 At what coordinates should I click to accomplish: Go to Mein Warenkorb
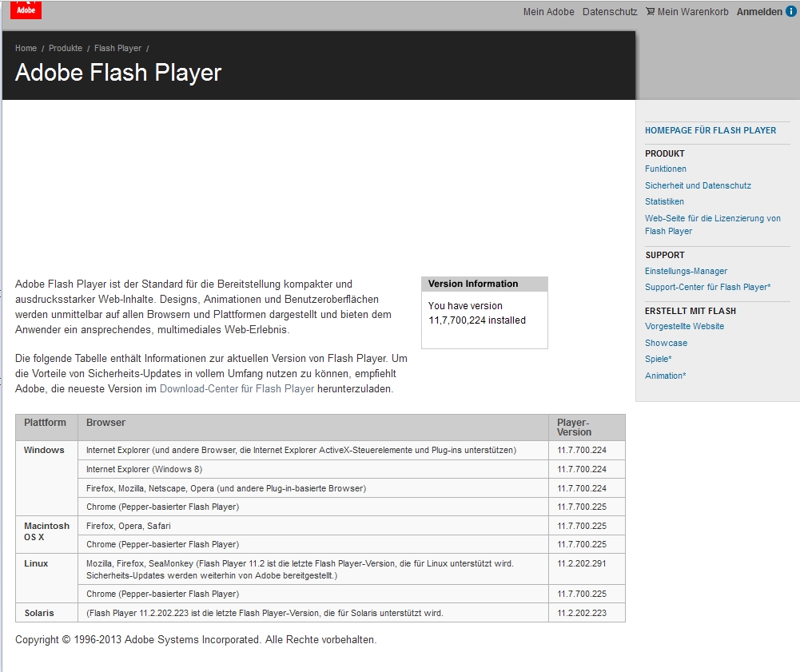[693, 12]
